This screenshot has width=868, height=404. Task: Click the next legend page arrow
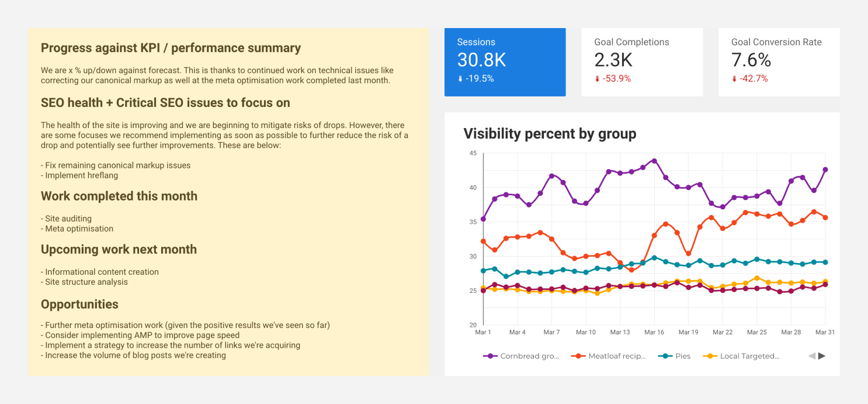822,355
